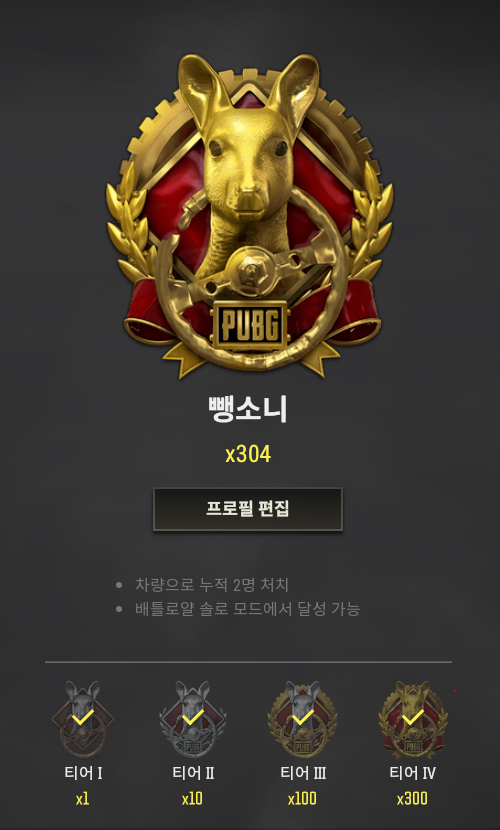Click the x10 requirement under Tier II
The image size is (500, 830).
coord(192,798)
